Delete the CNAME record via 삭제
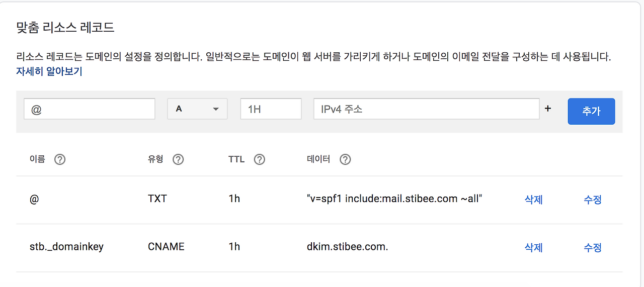The image size is (644, 287). 533,247
